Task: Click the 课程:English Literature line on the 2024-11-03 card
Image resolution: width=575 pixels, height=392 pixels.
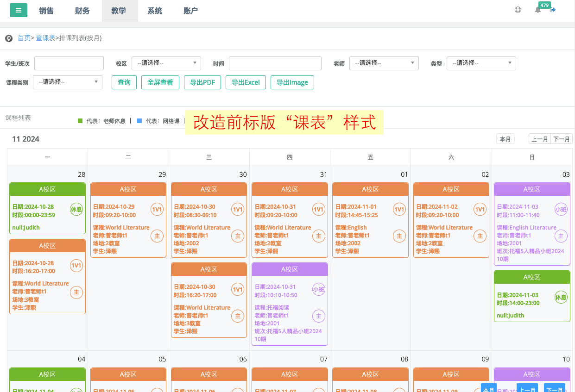Action: click(527, 227)
